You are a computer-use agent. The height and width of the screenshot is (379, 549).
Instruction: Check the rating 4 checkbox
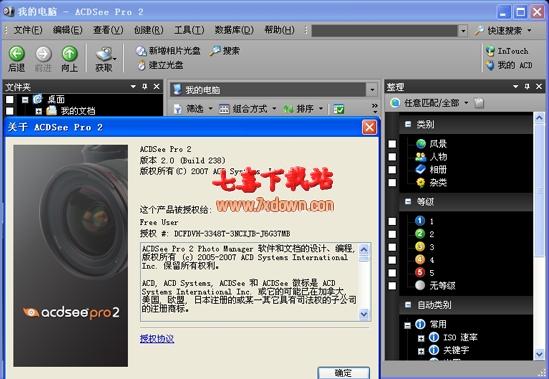coord(392,260)
